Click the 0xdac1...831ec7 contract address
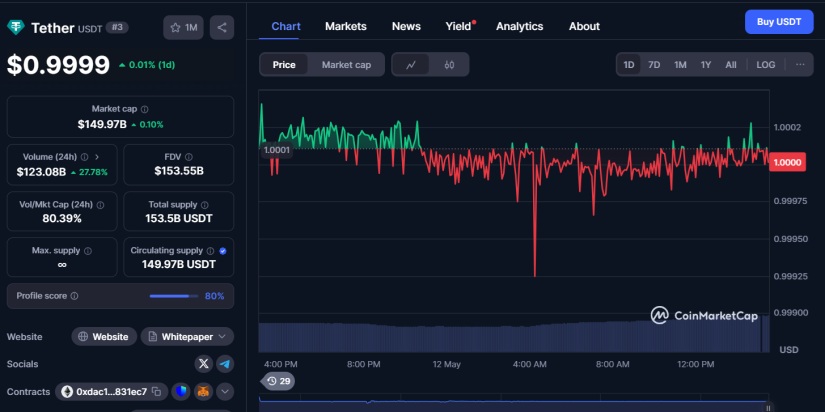This screenshot has height=412, width=825. pos(112,391)
